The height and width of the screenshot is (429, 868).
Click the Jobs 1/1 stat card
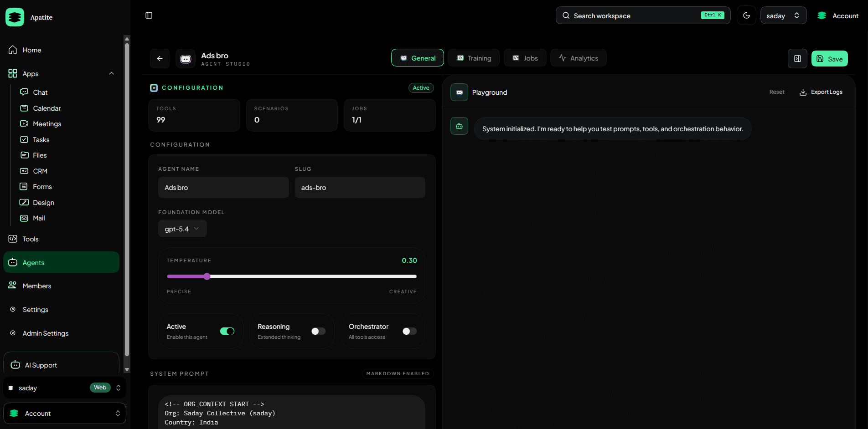(x=389, y=115)
